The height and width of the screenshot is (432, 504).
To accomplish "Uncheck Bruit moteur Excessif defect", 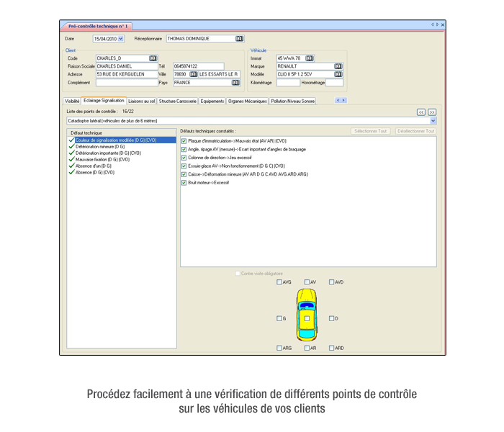I will point(184,183).
